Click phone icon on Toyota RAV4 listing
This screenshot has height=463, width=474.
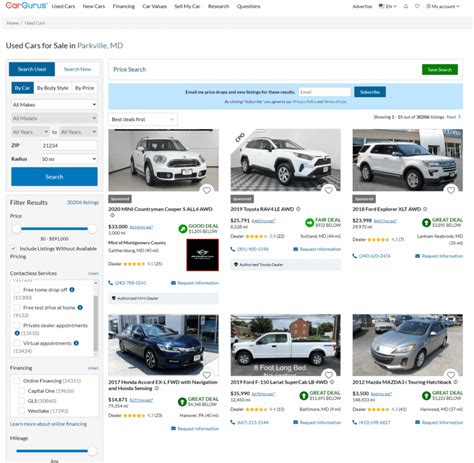pyautogui.click(x=233, y=249)
